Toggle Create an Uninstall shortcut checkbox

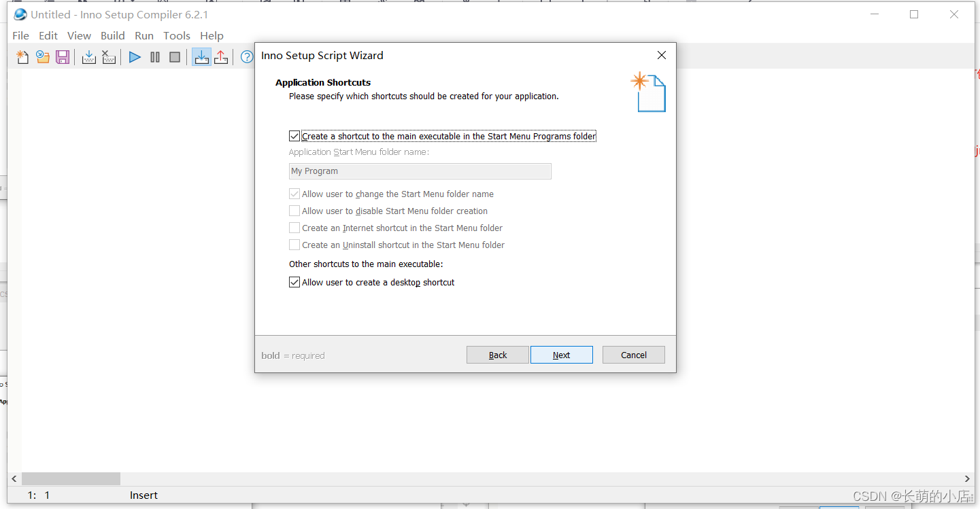click(x=294, y=245)
